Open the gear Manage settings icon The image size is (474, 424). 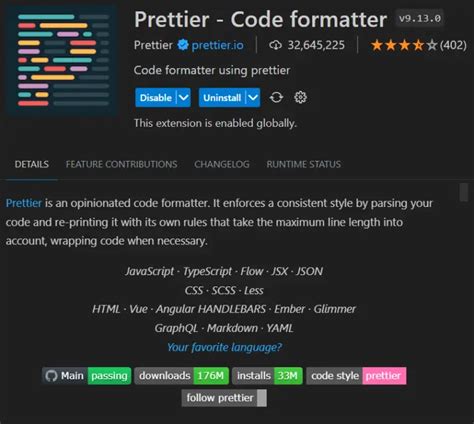coord(300,98)
